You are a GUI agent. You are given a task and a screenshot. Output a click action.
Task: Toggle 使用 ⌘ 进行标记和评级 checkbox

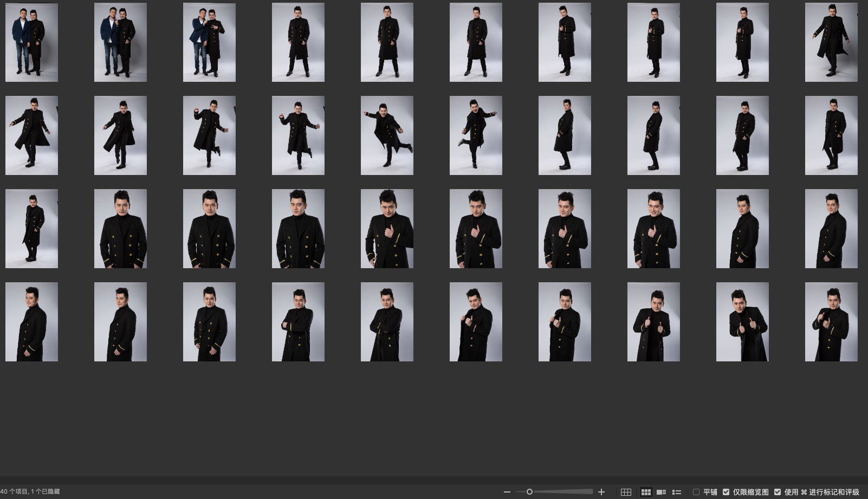click(778, 492)
